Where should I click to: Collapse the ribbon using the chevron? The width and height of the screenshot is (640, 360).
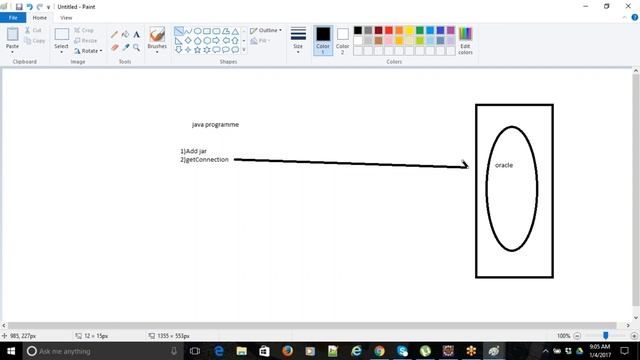624,18
